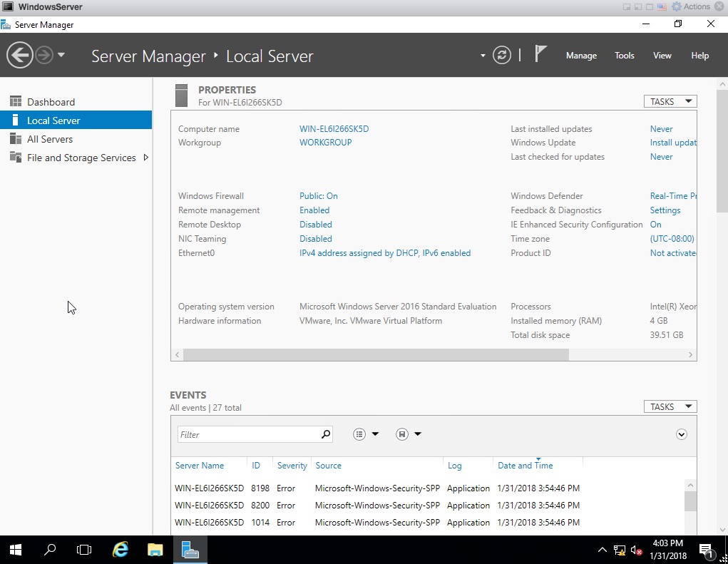
Task: Click File and Storage Services icon
Action: click(15, 157)
